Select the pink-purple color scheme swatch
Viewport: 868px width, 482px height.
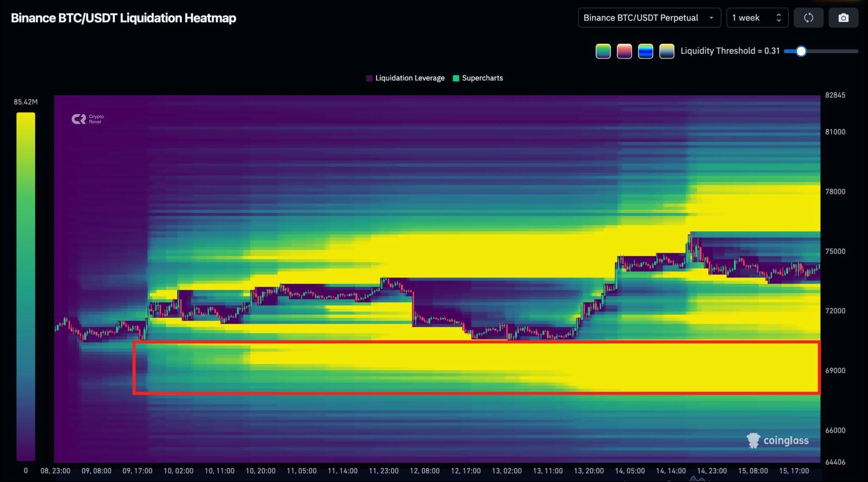(x=624, y=51)
